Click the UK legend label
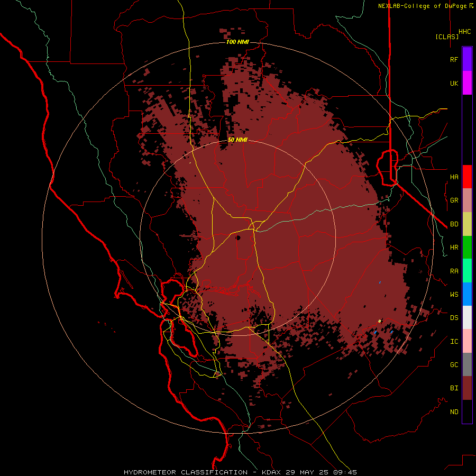 coord(454,84)
